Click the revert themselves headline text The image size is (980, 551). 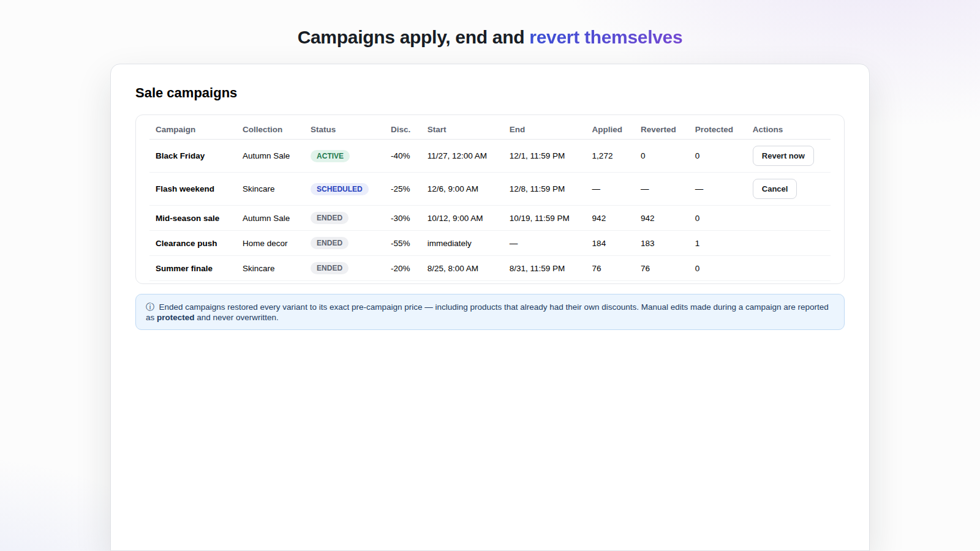[x=606, y=37]
